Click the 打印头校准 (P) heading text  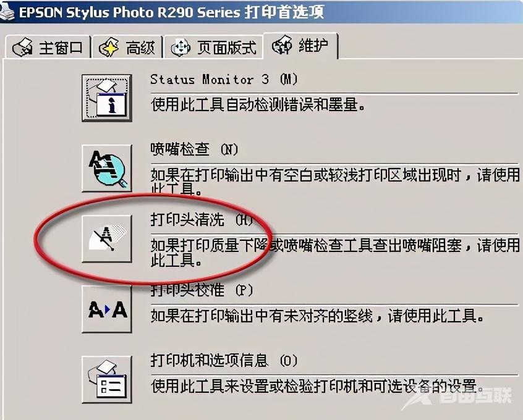pos(202,290)
